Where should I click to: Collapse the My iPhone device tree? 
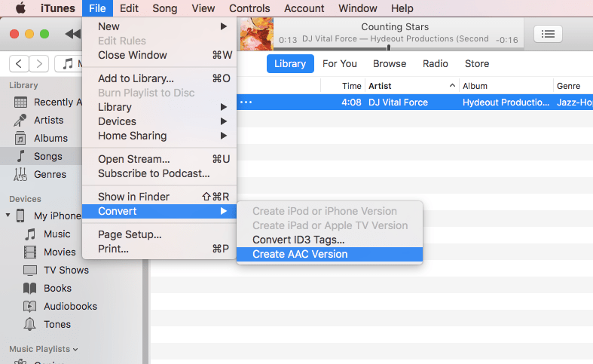(8, 216)
